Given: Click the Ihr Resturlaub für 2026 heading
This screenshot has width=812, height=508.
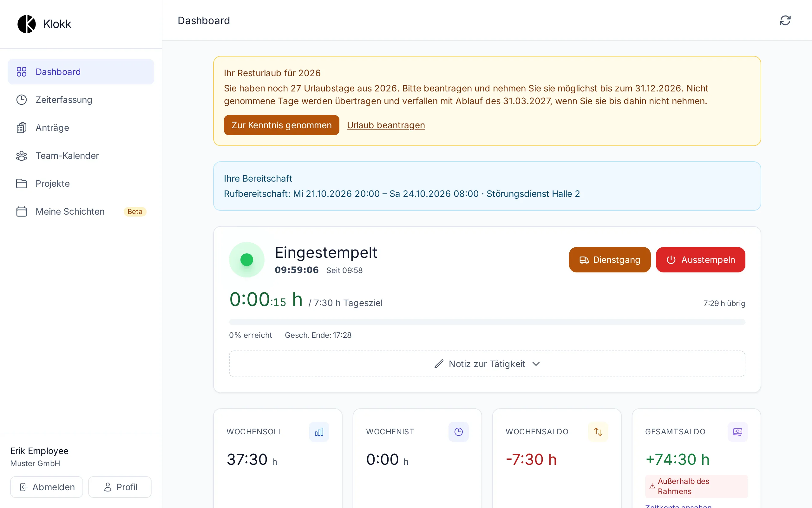Looking at the screenshot, I should [272, 73].
